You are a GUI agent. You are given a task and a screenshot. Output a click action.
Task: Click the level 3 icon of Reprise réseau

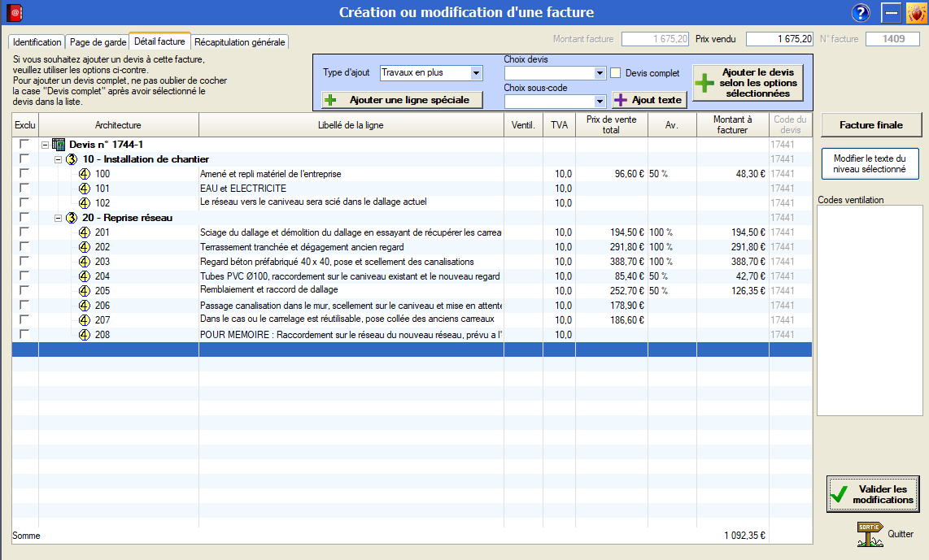click(x=72, y=218)
